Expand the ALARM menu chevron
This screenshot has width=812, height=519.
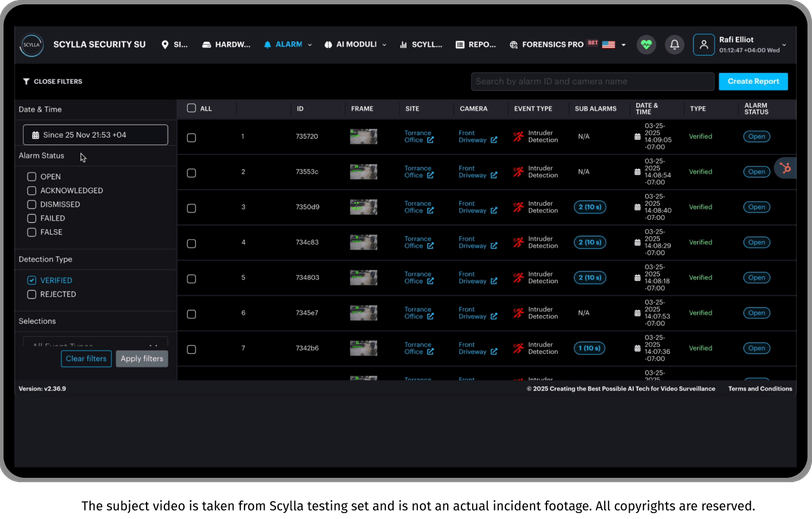[x=310, y=45]
